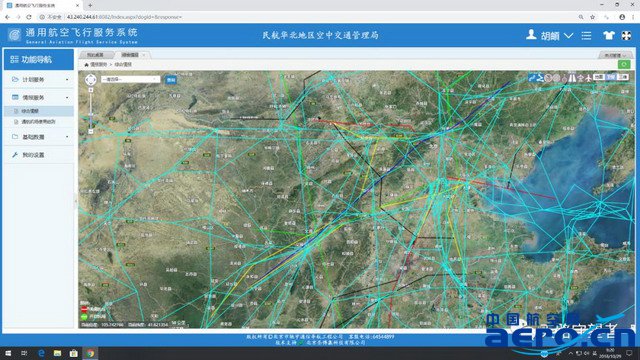Screen dimensions: 640x360
Task: Toggle the highlighted blue map-type button
Action: click(611, 77)
